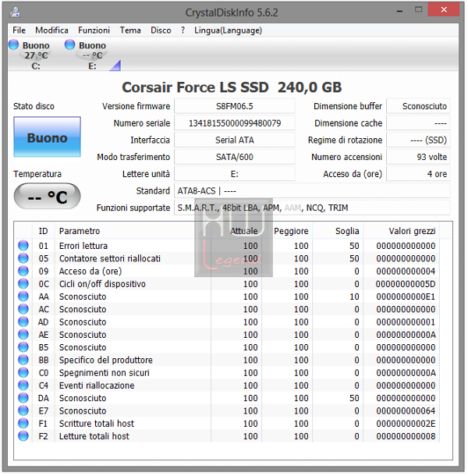This screenshot has height=476, width=468.
Task: Click the status orb for ID C4 row
Action: [x=23, y=385]
